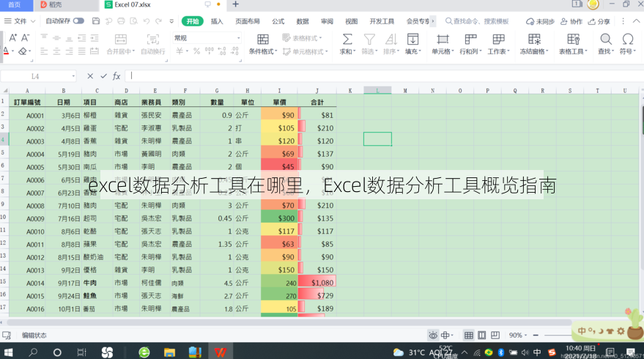This screenshot has width=644, height=359.
Task: Click the formula bar confirm checkmark
Action: pos(103,76)
